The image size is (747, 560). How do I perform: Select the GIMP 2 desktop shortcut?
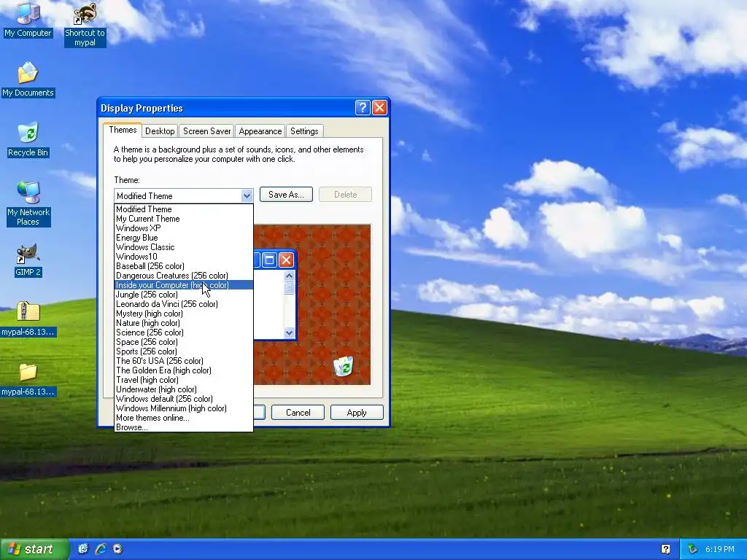pos(28,260)
